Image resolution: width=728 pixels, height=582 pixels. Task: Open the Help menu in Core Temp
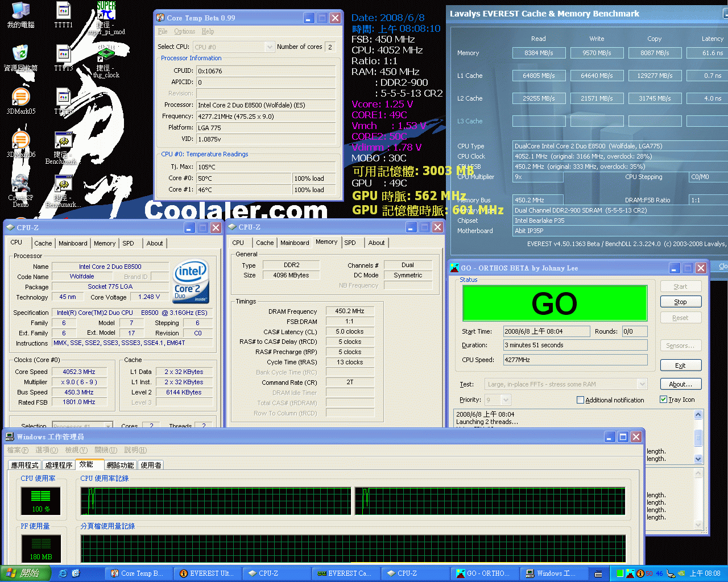(x=208, y=32)
